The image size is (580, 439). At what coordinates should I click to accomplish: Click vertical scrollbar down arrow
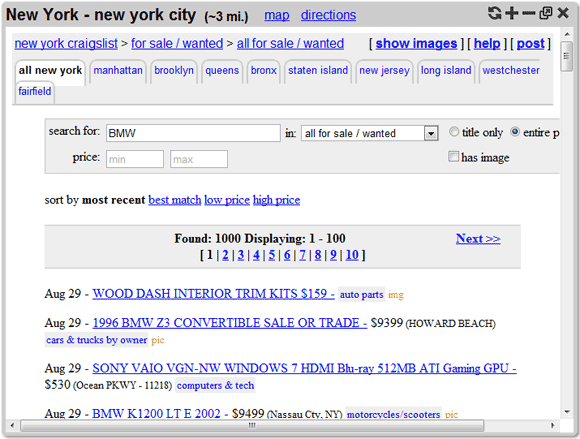pos(567,412)
